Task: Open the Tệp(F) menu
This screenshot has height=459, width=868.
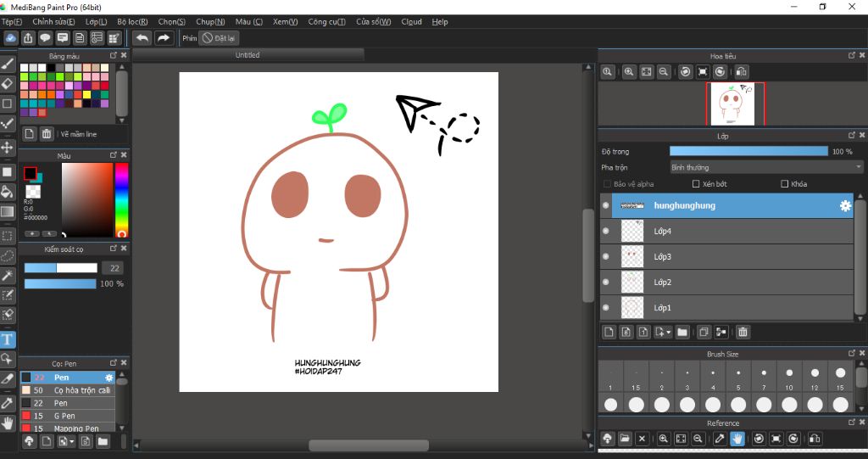Action: pos(11,21)
